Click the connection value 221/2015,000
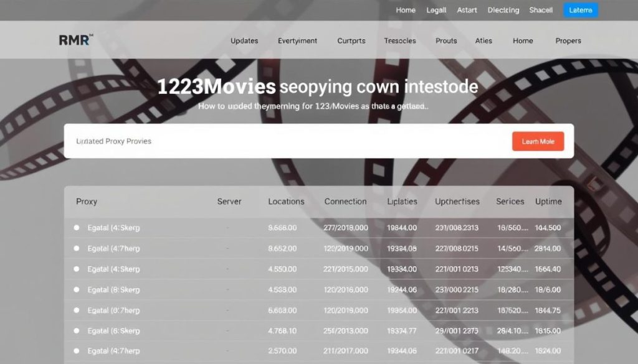Image resolution: width=638 pixels, height=364 pixels. (x=346, y=269)
